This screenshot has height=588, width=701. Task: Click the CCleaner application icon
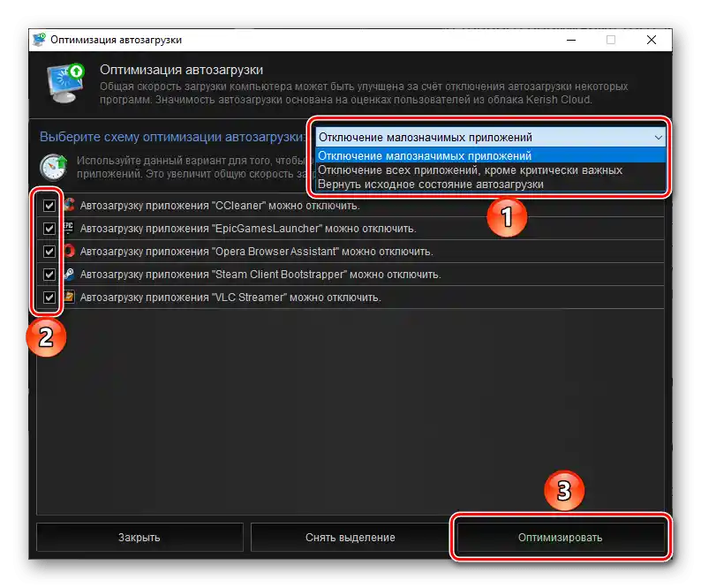click(x=69, y=205)
